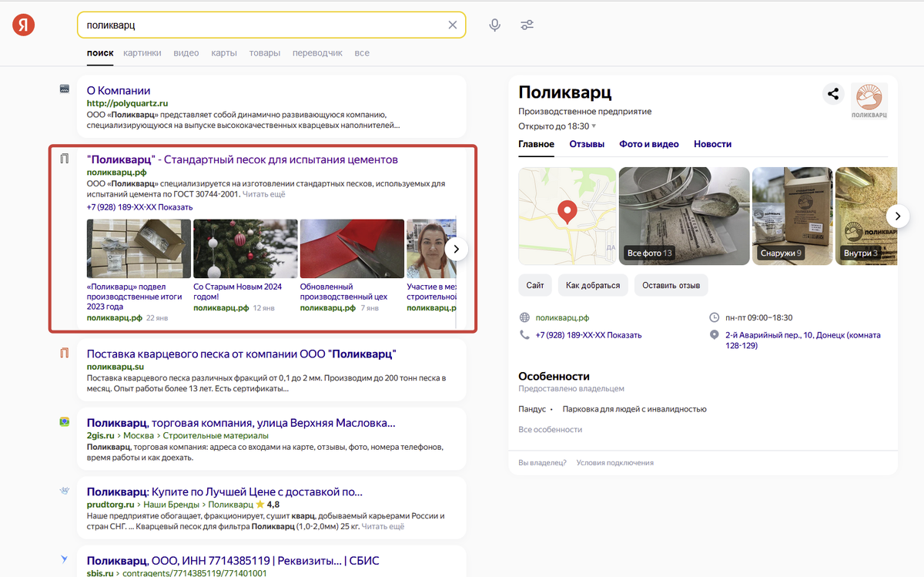This screenshot has height=577, width=924.
Task: Show phone number in search result
Action: pyautogui.click(x=139, y=207)
